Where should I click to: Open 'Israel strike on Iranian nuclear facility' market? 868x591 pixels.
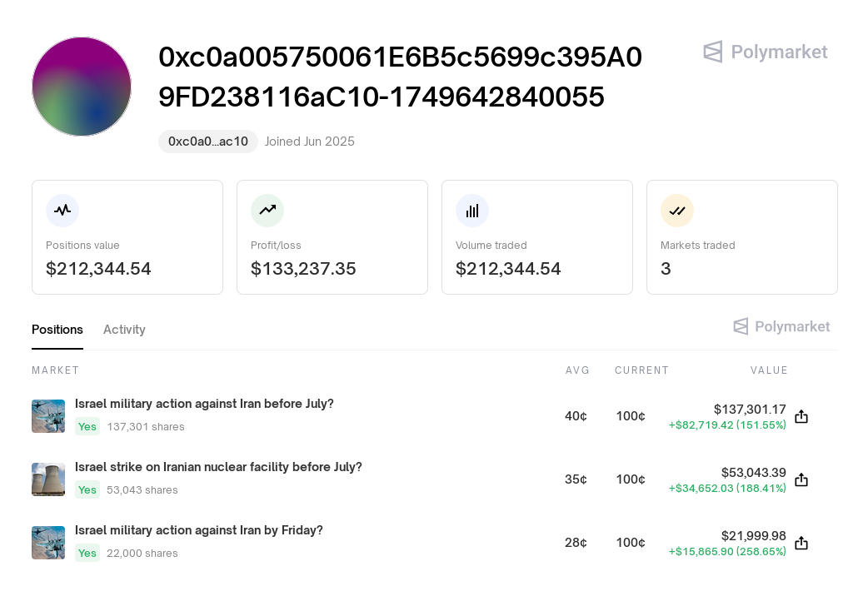click(218, 467)
